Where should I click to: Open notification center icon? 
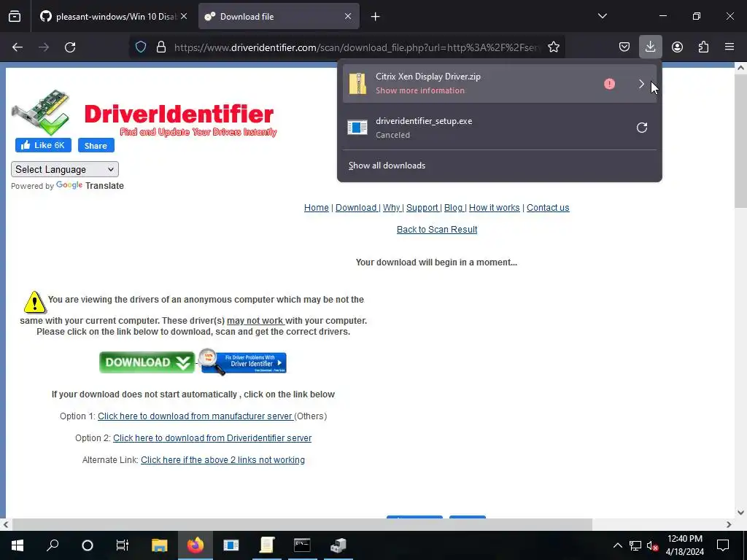coord(723,545)
